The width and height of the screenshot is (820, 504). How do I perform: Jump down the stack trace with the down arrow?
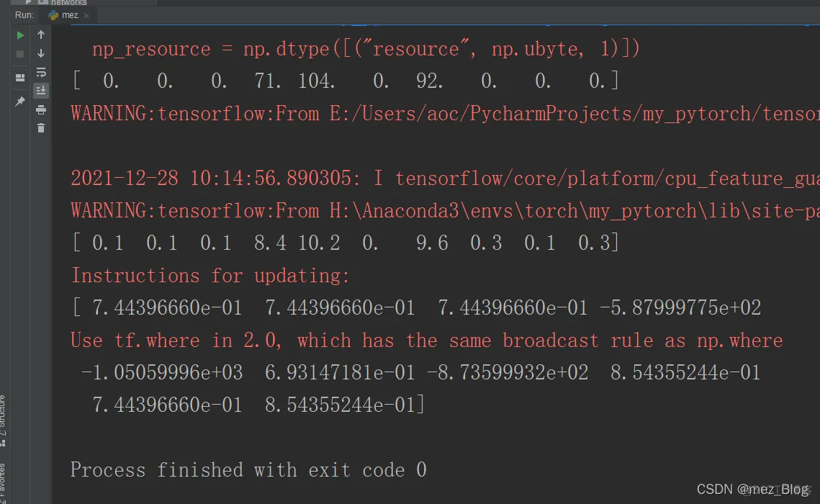pyautogui.click(x=41, y=53)
